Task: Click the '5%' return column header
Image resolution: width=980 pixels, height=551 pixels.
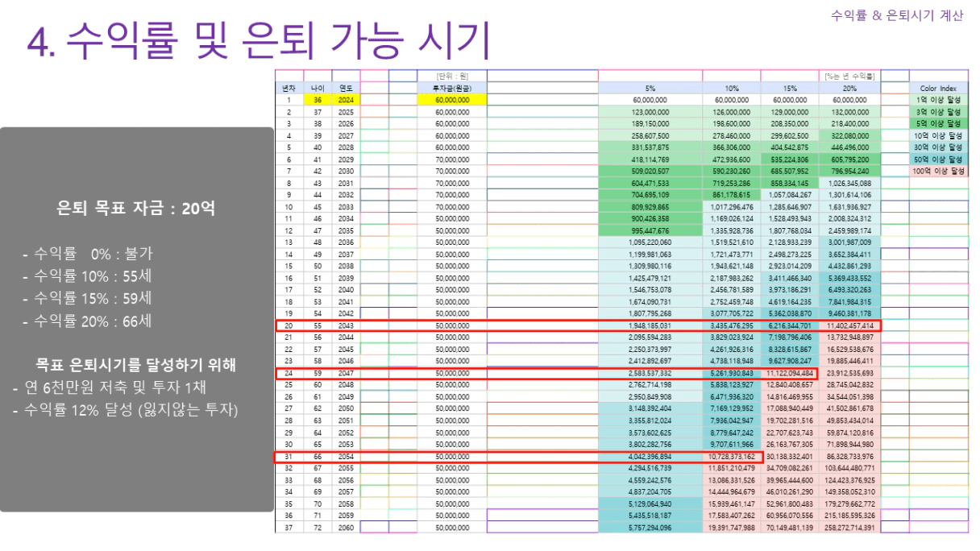Action: (x=650, y=88)
